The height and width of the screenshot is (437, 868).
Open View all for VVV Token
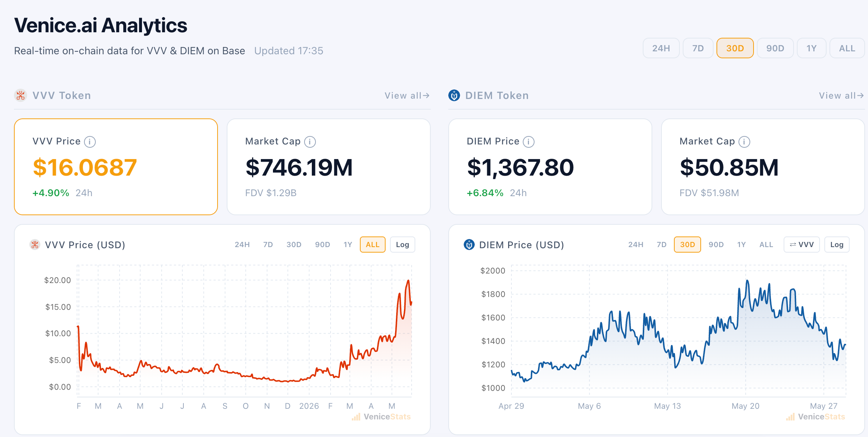click(407, 96)
